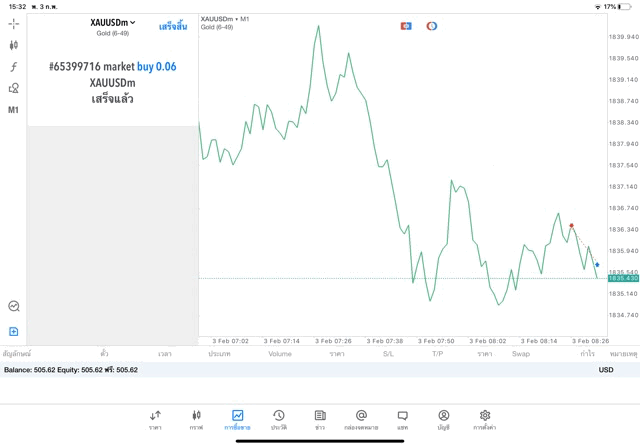Open the chart objects shapes tool
This screenshot has width=640, height=447.
pos(13,88)
